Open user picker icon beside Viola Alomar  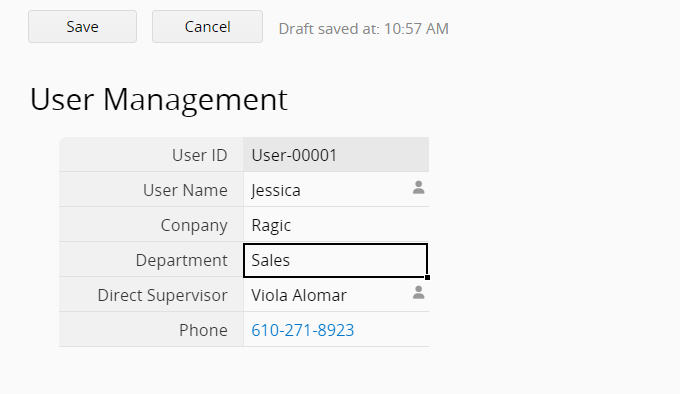[x=418, y=292]
